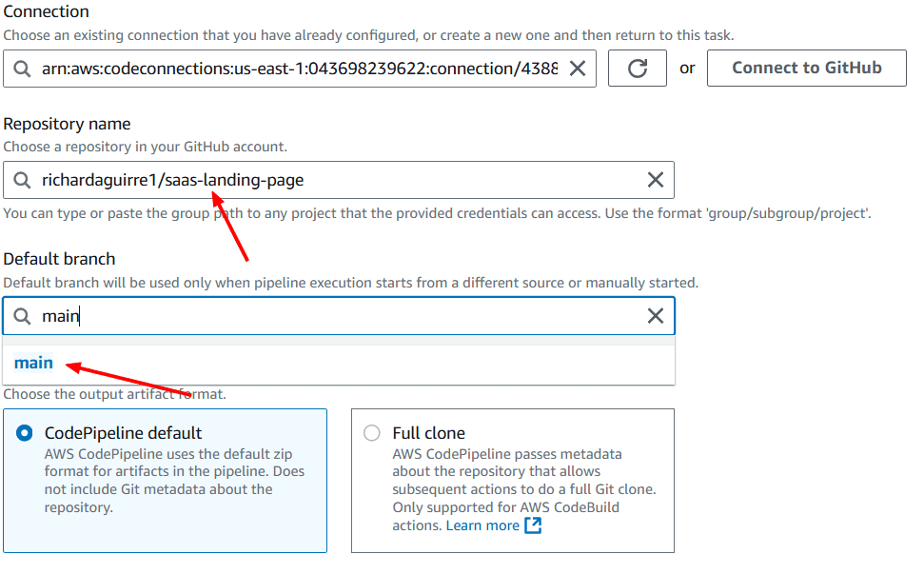Image resolution: width=924 pixels, height=574 pixels.
Task: Click the magnifier icon in Repository name field
Action: coord(23,180)
